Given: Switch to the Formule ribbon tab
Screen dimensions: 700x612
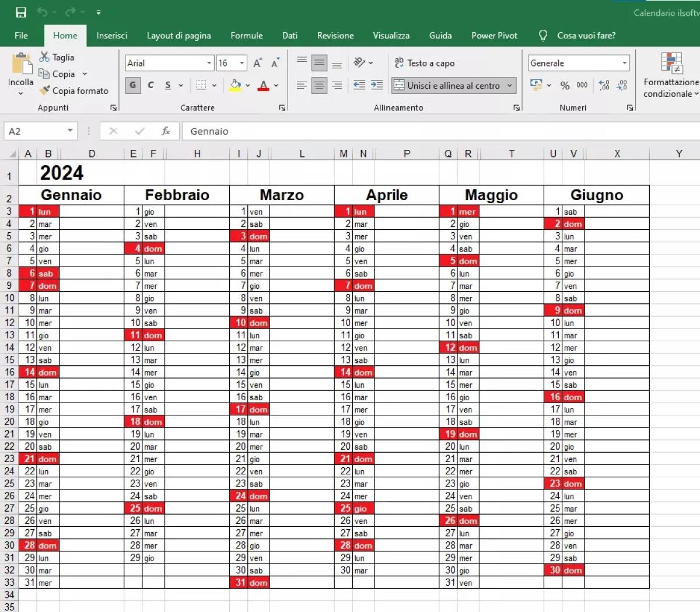Looking at the screenshot, I should pos(246,36).
